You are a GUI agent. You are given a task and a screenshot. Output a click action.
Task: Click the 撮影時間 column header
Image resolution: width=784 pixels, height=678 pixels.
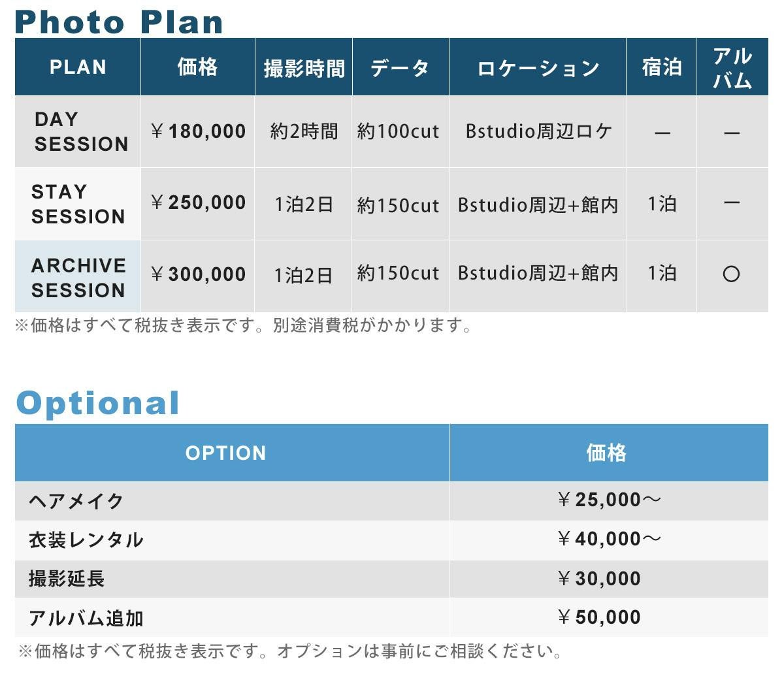pyautogui.click(x=304, y=67)
